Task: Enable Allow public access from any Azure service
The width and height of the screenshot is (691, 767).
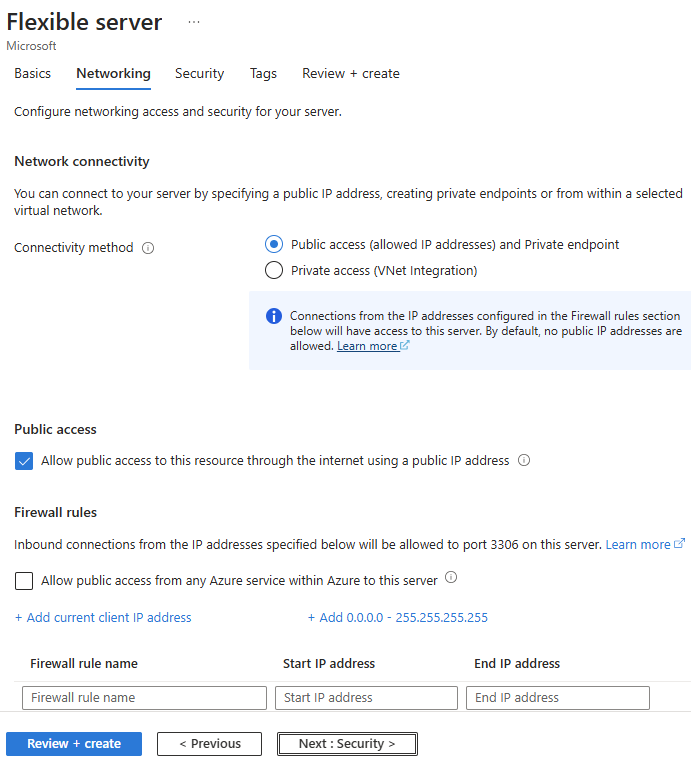Action: point(25,581)
